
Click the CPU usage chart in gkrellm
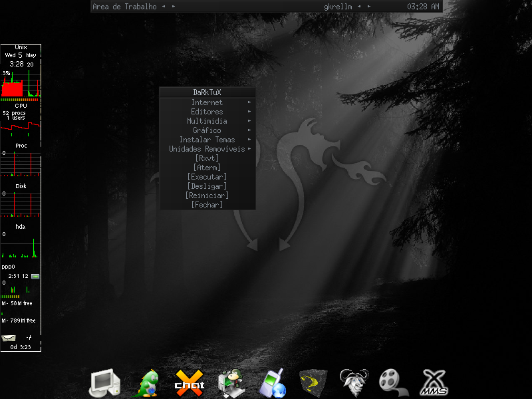[x=21, y=83]
